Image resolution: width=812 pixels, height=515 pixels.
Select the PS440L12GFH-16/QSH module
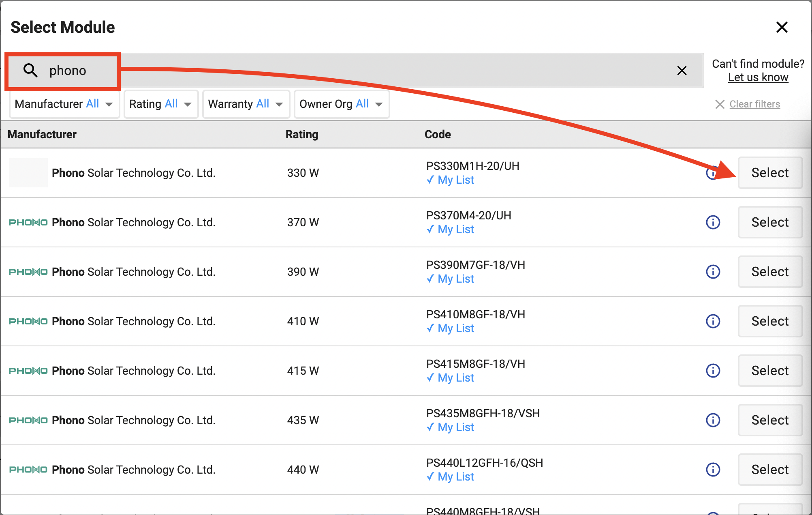point(770,470)
